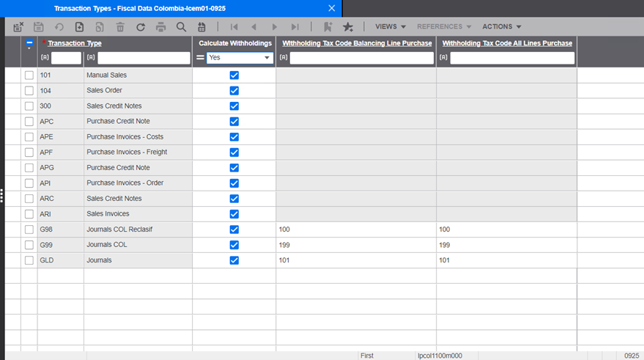Click the New record icon
This screenshot has height=360, width=644.
[79, 27]
